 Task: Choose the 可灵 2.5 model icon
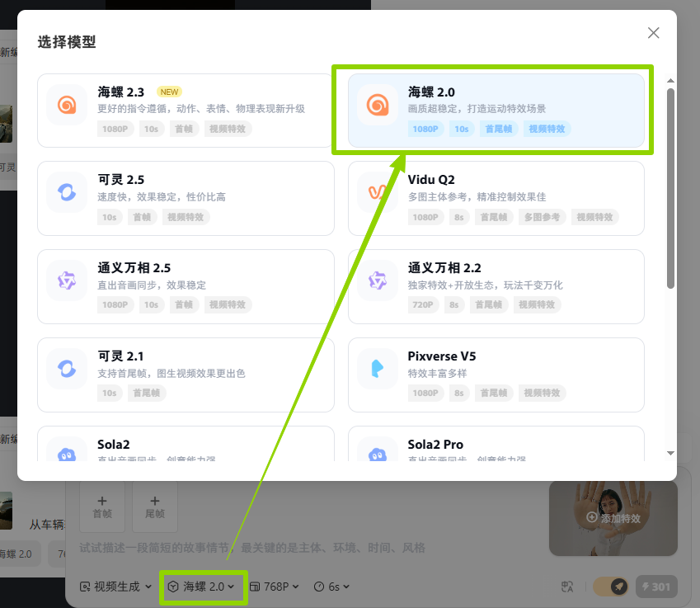tap(67, 193)
